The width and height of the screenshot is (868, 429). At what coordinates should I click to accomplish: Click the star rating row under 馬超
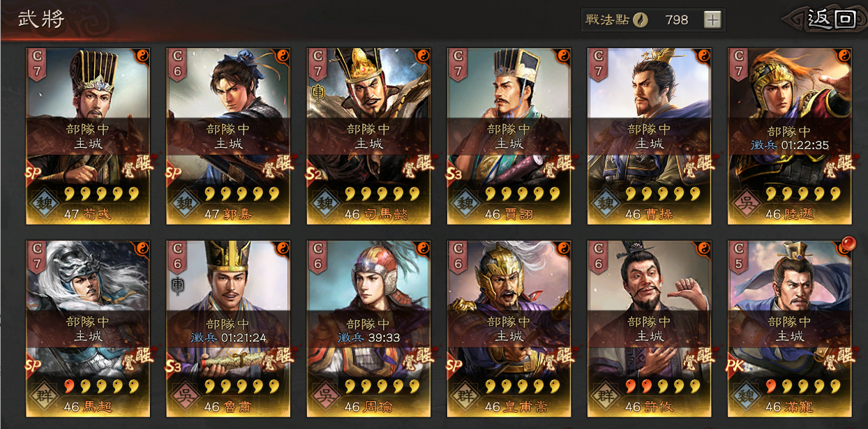(x=102, y=386)
